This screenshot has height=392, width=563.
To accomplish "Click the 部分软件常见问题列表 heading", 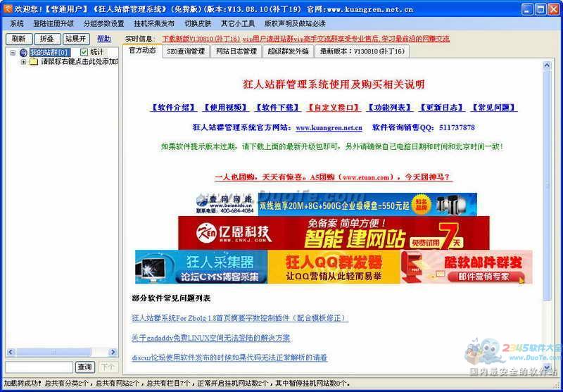I will click(x=171, y=298).
